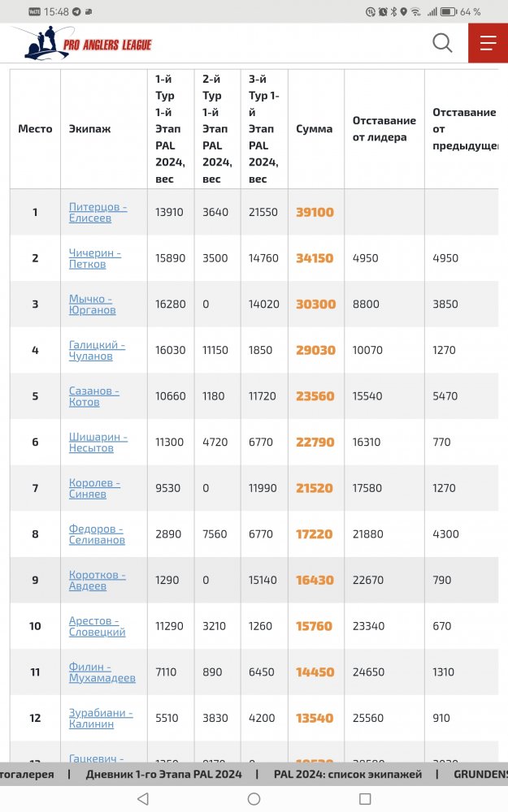This screenshot has width=508, height=812.
Task: Open the Королев - Синяев crew link
Action: click(94, 489)
